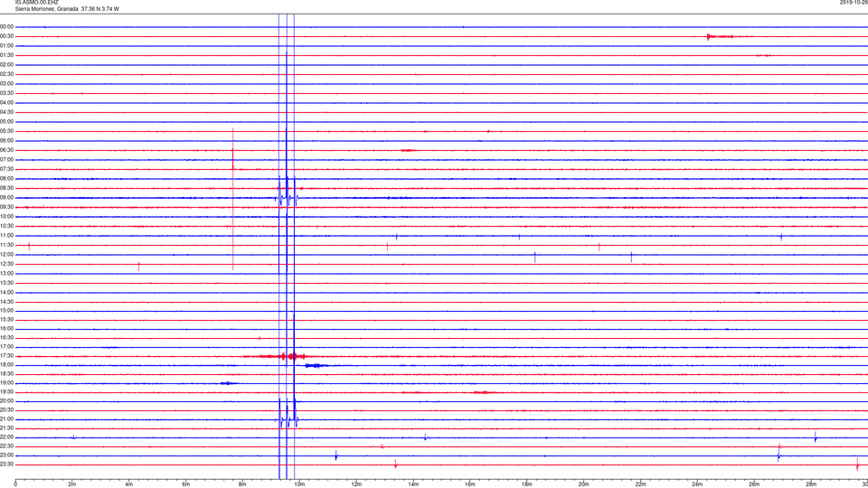Click the '07:30' time label
Viewport: 868px width, 488px height.
[x=7, y=169]
